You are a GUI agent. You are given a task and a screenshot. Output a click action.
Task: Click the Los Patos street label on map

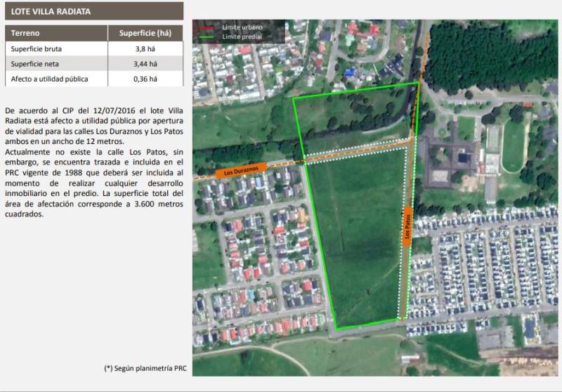(x=407, y=226)
